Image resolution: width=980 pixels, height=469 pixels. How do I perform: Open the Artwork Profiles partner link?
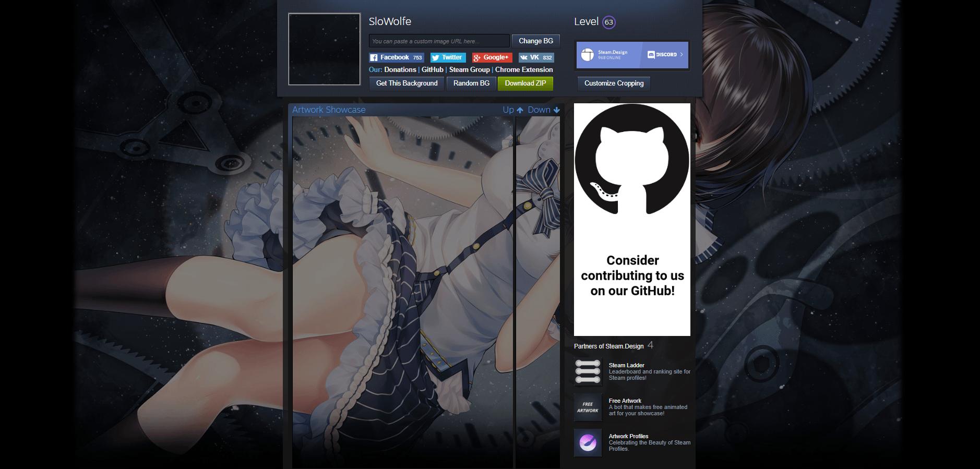628,436
